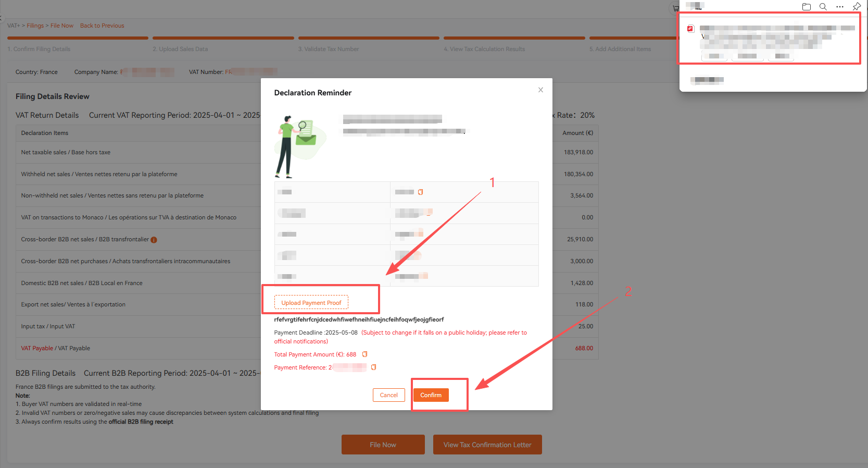Click the Amount (€) column header

[x=578, y=133]
